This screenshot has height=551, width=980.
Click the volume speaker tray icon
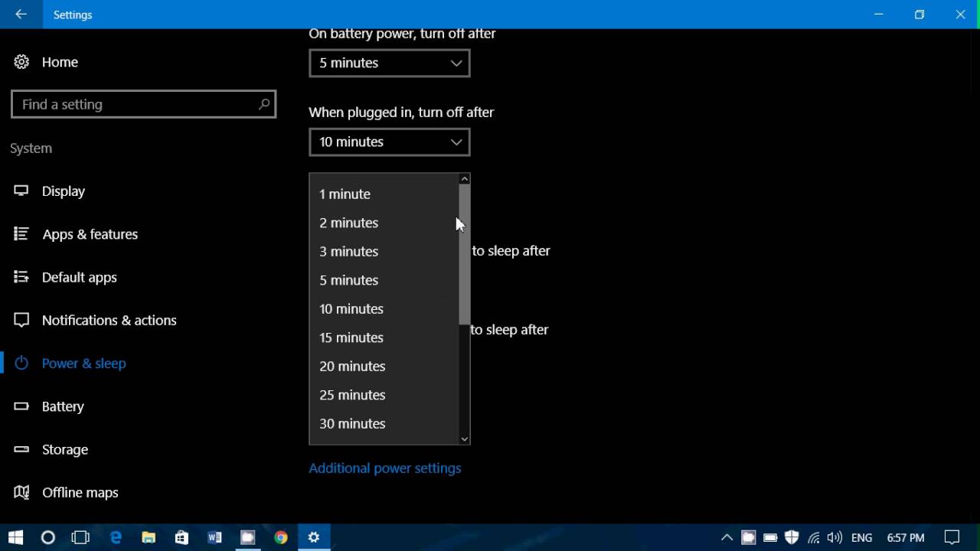point(835,538)
